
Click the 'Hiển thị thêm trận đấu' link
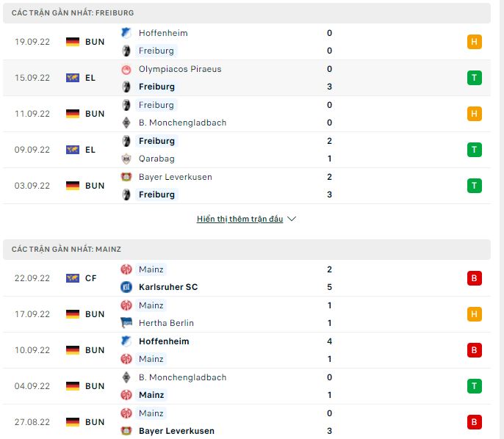[240, 219]
